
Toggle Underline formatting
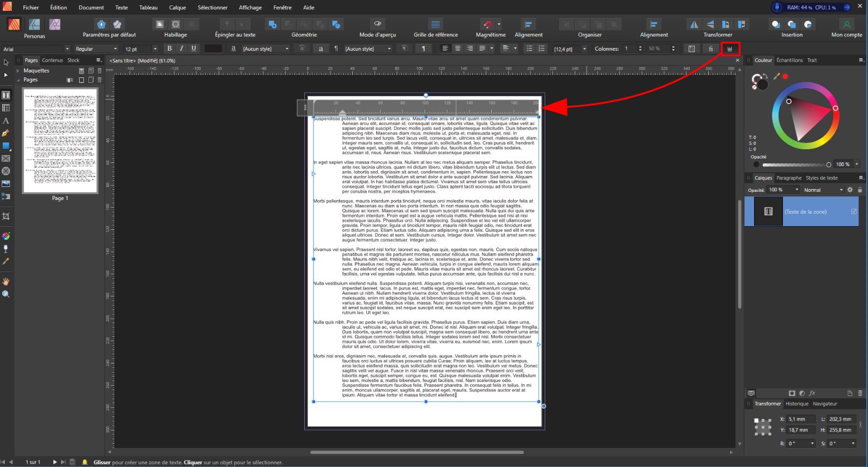tap(194, 48)
